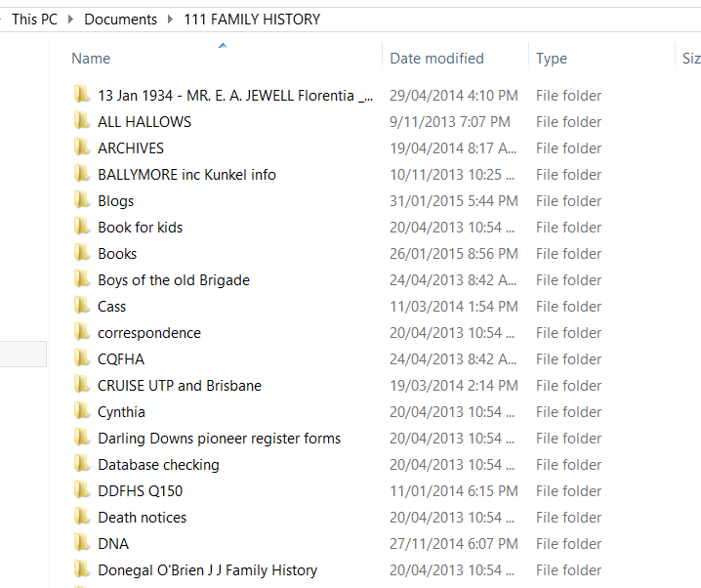The height and width of the screenshot is (588, 701).
Task: Select the folder icon next to Books
Action: tap(82, 254)
